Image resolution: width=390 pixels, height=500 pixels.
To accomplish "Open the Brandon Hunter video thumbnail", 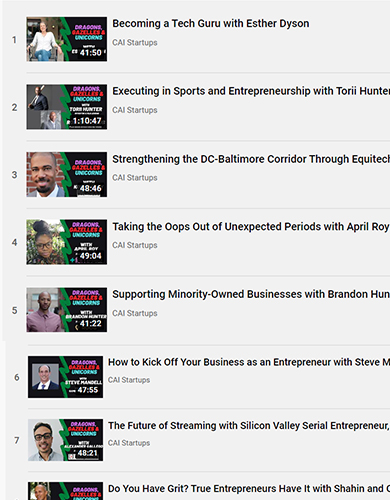I will click(67, 310).
